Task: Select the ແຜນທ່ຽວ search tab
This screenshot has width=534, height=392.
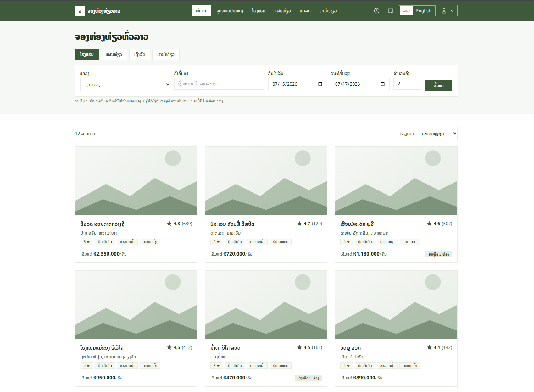Action: (114, 54)
